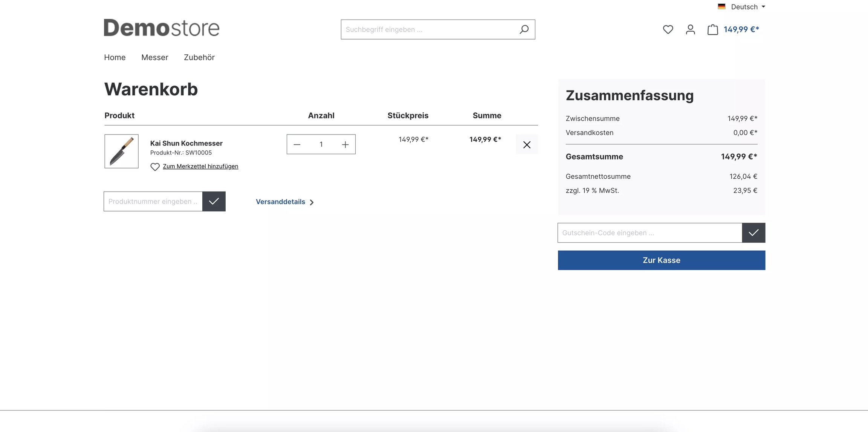868x432 pixels.
Task: Go to Home navigation item
Action: coord(115,57)
